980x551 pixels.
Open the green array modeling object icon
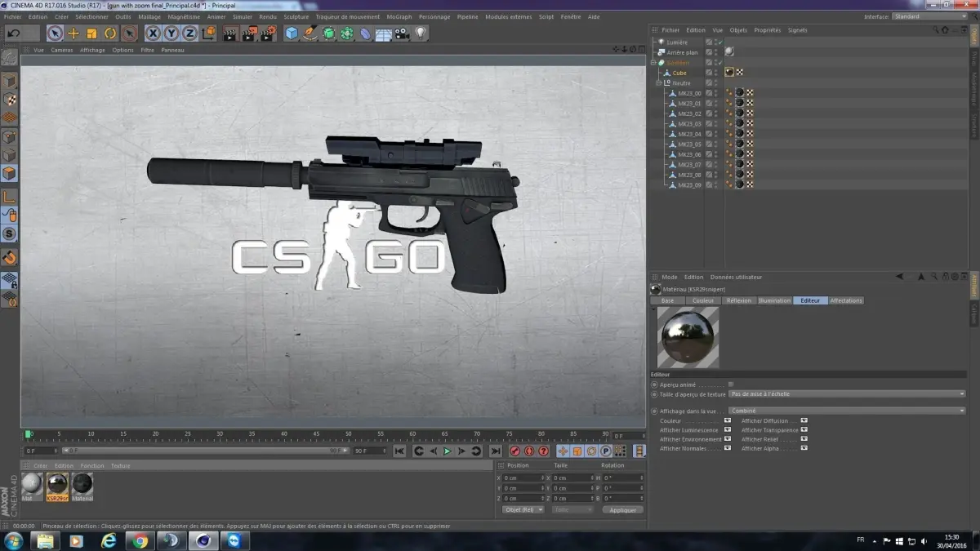pos(346,33)
